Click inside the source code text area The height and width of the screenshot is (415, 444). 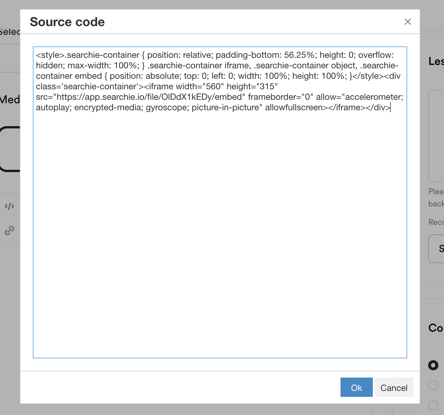(x=220, y=202)
